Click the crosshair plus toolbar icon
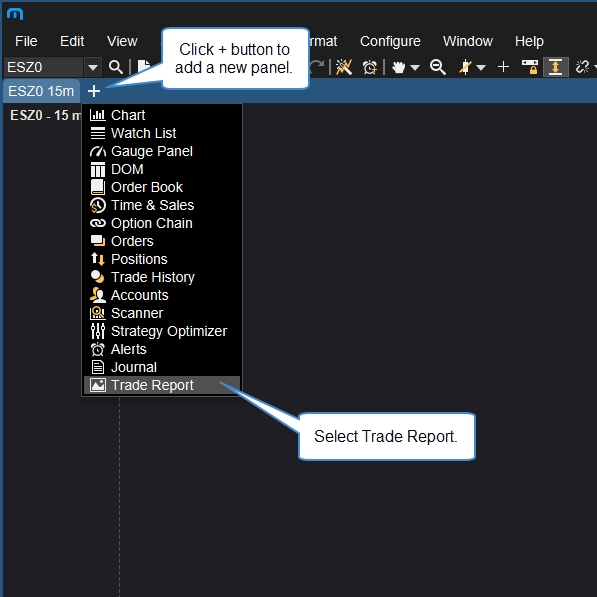597x597 pixels. pyautogui.click(x=503, y=67)
